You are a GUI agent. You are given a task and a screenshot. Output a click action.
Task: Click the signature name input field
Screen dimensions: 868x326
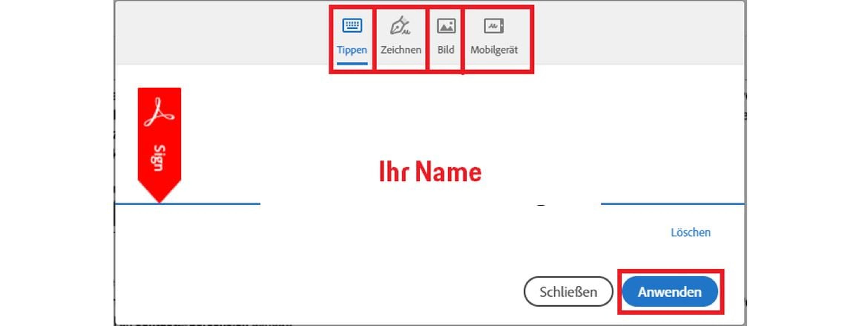430,172
